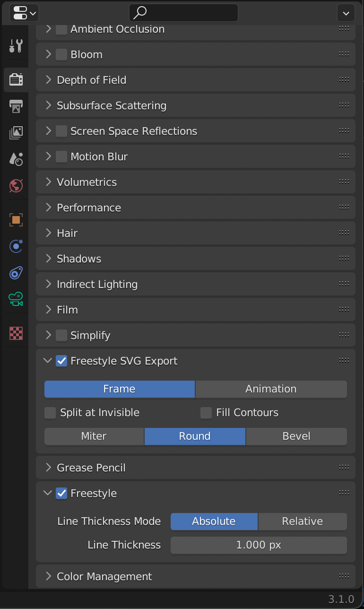Open the Tool properties tab icon
The image size is (364, 609).
tap(16, 46)
